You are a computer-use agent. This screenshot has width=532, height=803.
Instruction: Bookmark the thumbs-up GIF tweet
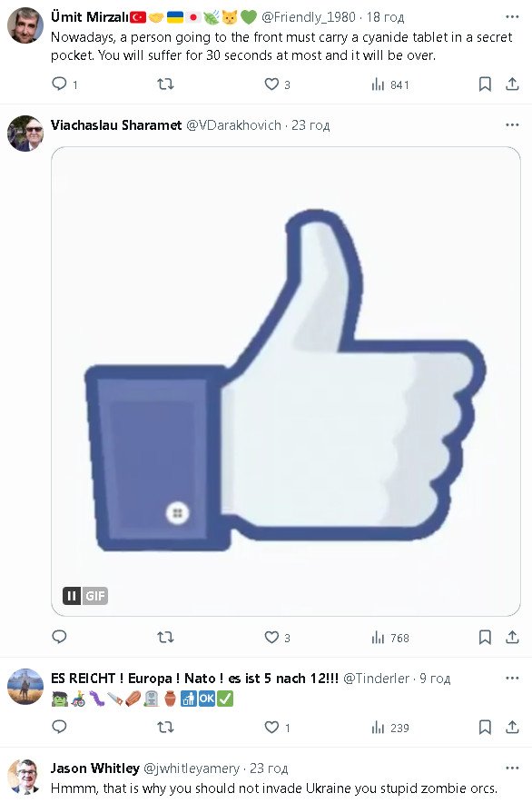pyautogui.click(x=485, y=637)
